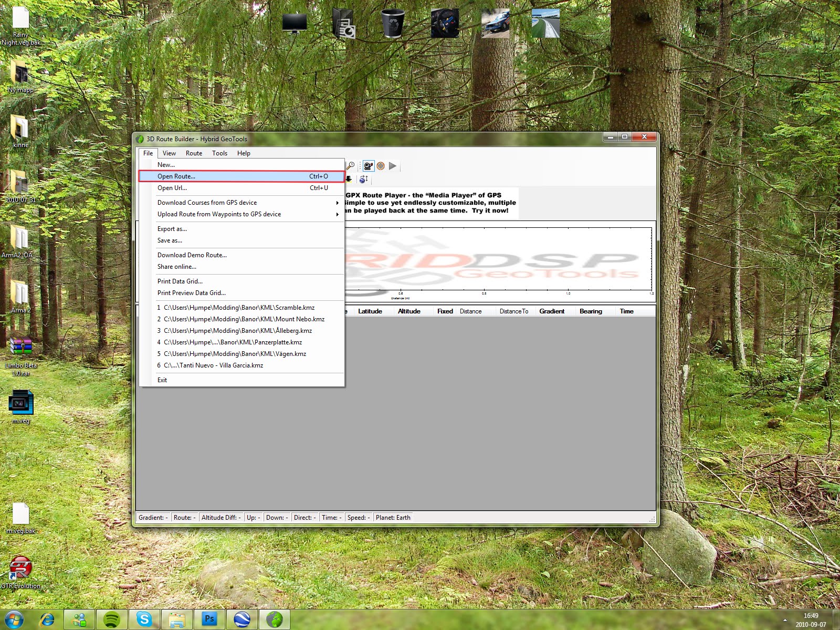The height and width of the screenshot is (630, 840).
Task: Launch the GTR Evolution desktop shortcut
Action: tap(20, 572)
